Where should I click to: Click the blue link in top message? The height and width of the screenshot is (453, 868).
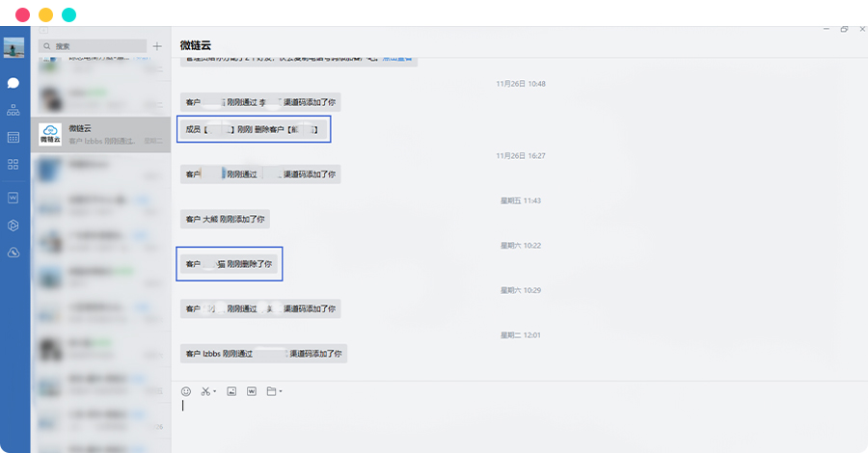pyautogui.click(x=397, y=59)
